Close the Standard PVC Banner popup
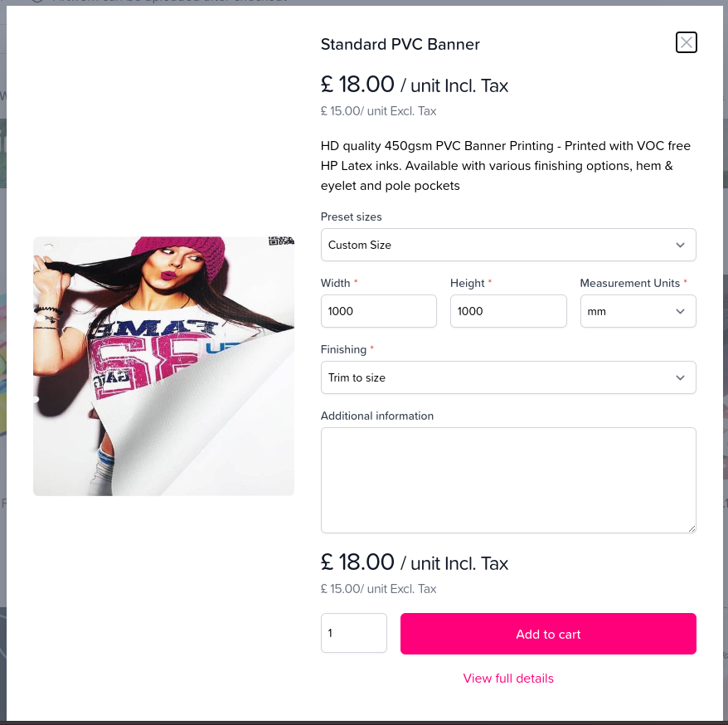The height and width of the screenshot is (725, 728). (x=687, y=42)
